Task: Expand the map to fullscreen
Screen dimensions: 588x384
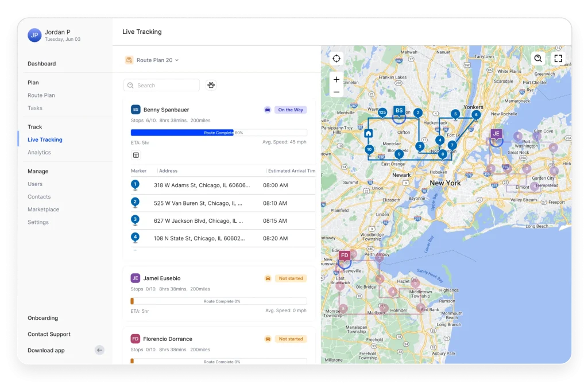Action: click(558, 58)
